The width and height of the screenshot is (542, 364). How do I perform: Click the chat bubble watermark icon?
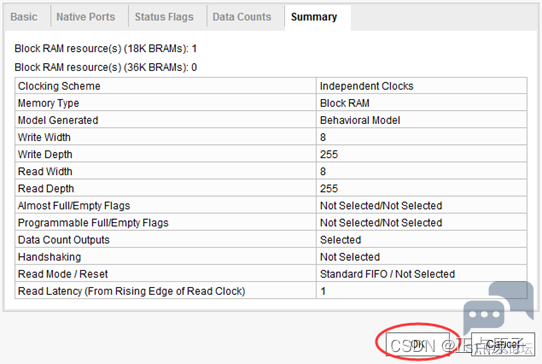pyautogui.click(x=498, y=309)
